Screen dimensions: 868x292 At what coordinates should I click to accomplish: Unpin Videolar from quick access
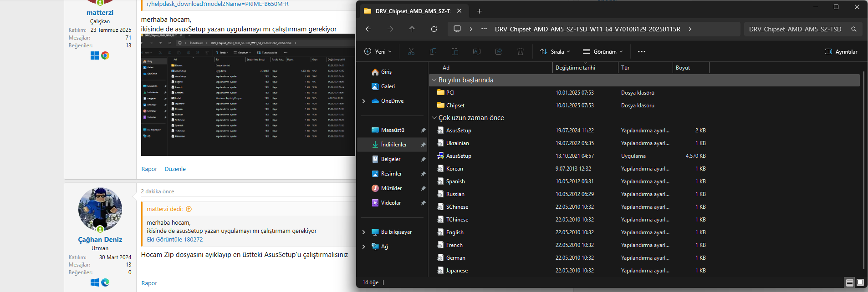[423, 203]
